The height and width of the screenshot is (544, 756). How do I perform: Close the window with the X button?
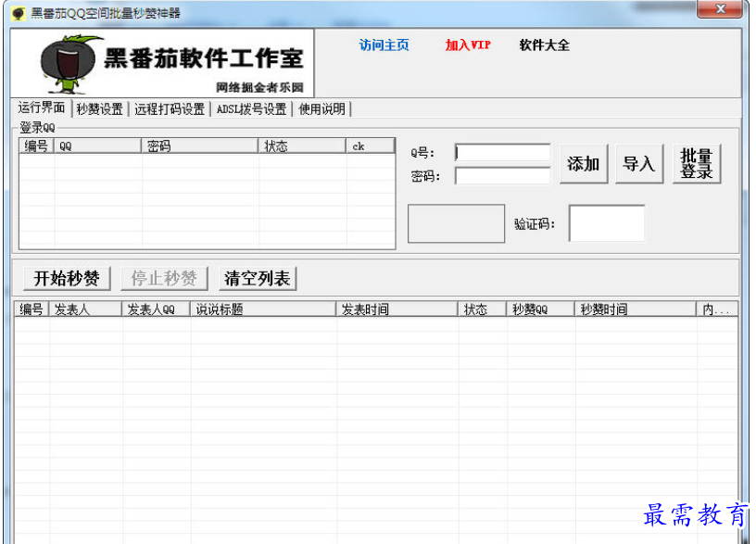720,8
